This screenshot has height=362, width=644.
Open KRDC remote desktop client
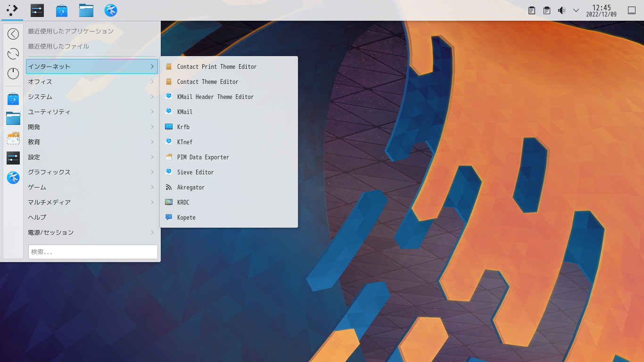229,203
